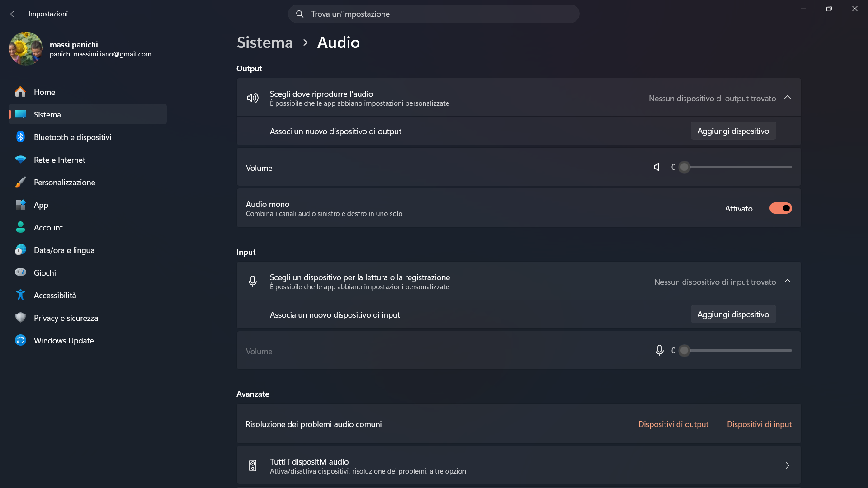Screen dimensions: 868x488
Task: Click the Personalizzazione paintbrush icon
Action: coord(20,182)
